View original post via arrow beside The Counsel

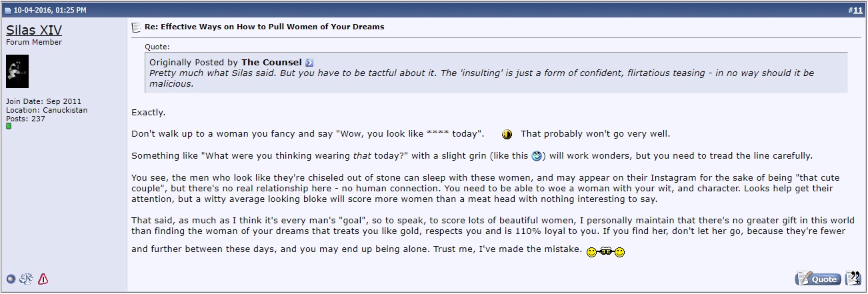click(x=309, y=63)
